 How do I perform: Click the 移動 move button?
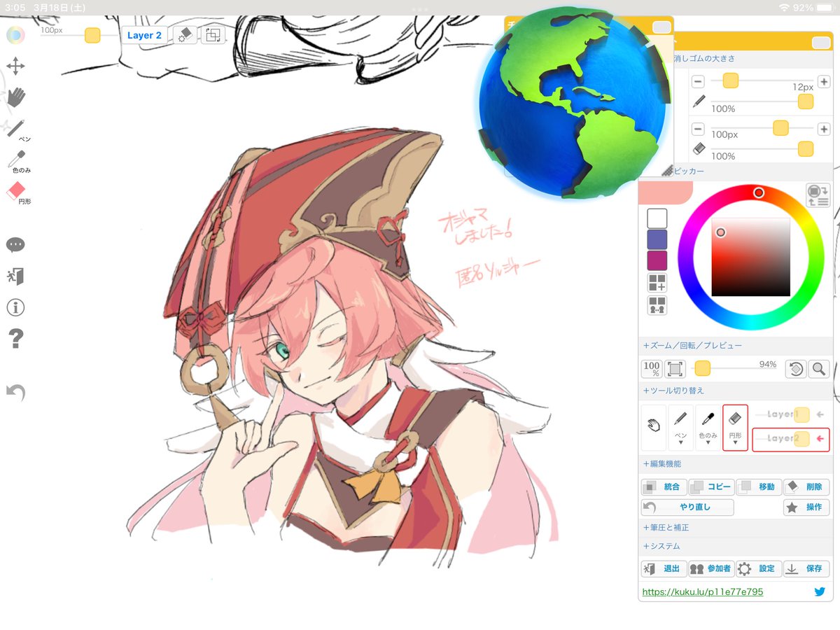coord(758,486)
